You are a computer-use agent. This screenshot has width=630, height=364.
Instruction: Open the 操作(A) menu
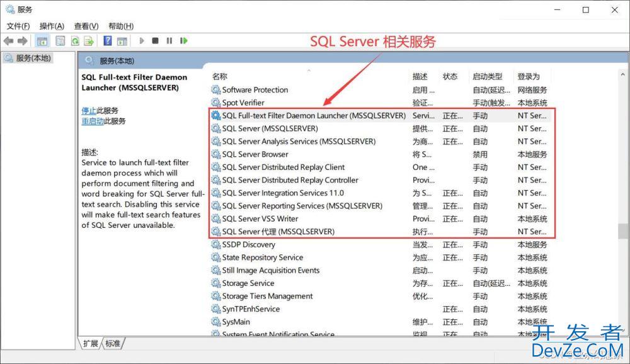pos(52,26)
